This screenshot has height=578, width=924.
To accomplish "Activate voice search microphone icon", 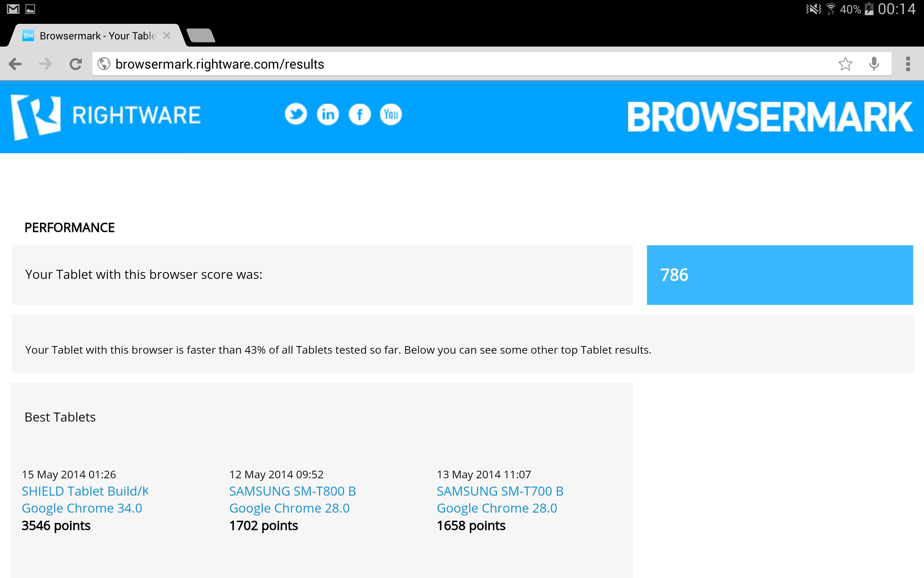I will tap(874, 64).
